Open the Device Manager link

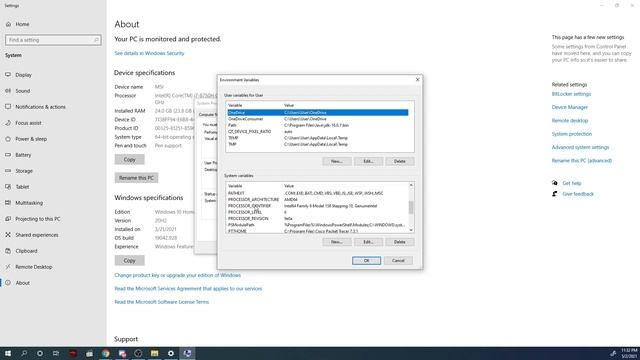point(570,107)
